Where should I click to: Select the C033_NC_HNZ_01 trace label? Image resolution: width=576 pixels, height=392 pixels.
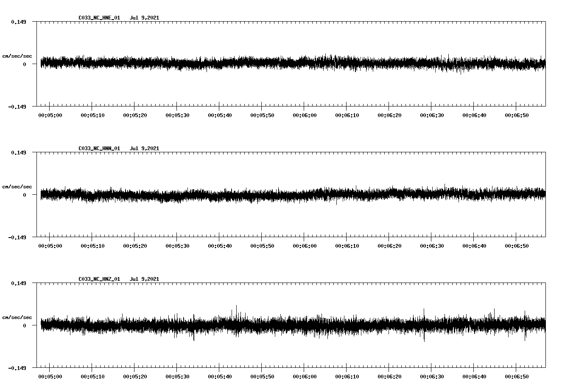pos(98,279)
